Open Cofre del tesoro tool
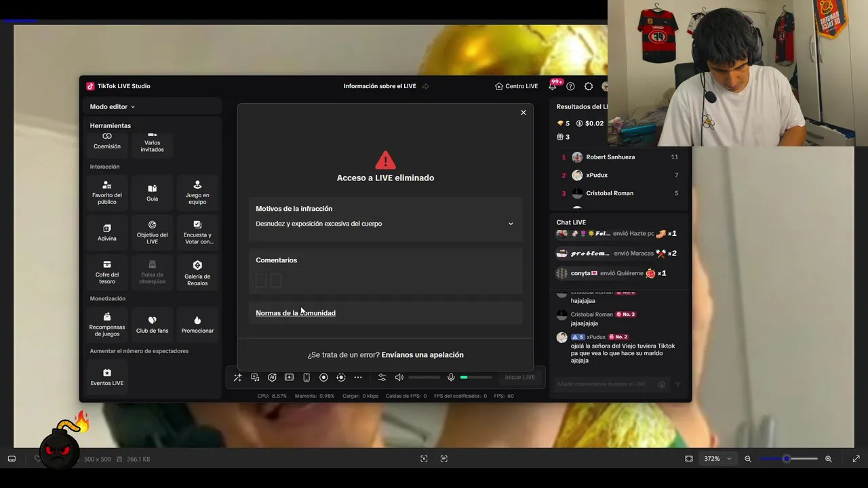This screenshot has height=488, width=868. [x=107, y=272]
